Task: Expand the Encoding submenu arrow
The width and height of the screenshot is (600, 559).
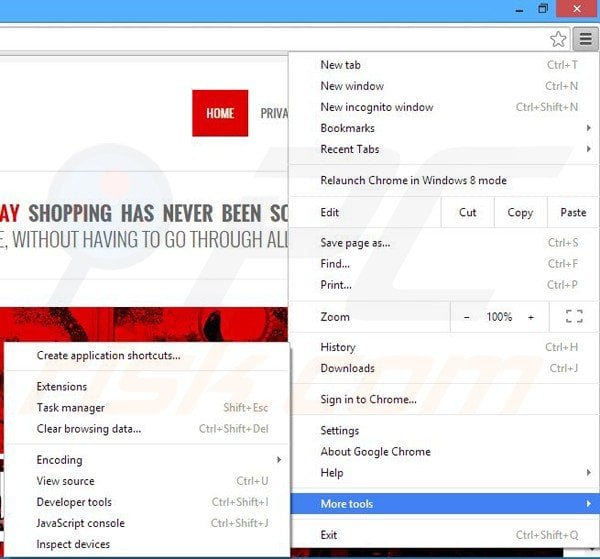Action: [x=279, y=460]
